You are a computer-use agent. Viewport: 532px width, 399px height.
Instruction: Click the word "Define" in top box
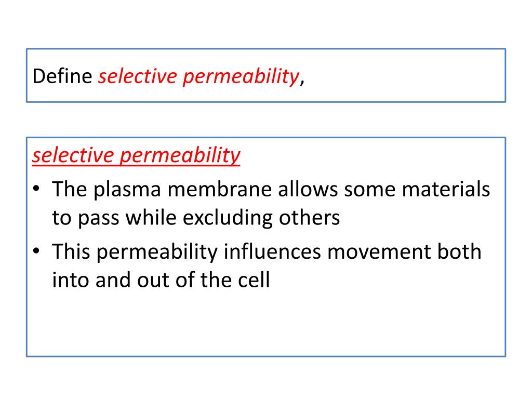[x=62, y=76]
